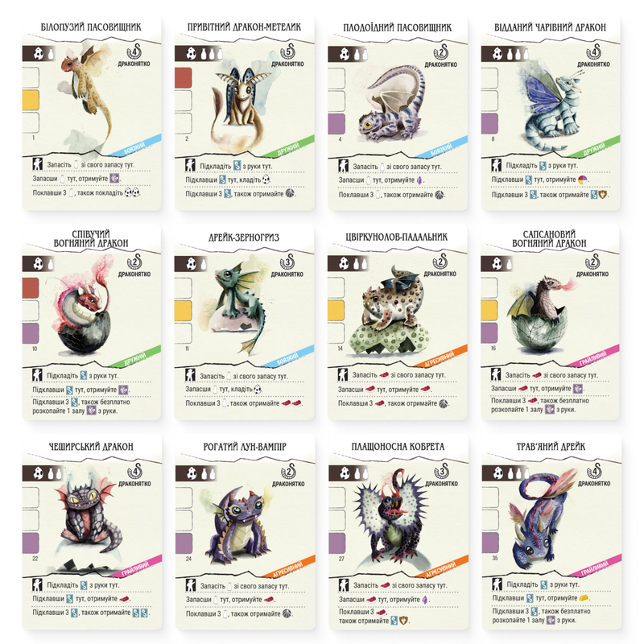Select the purple habitat swatch on Рогатий Лун-Вампір
The width and height of the screenshot is (644, 644).
(x=184, y=543)
